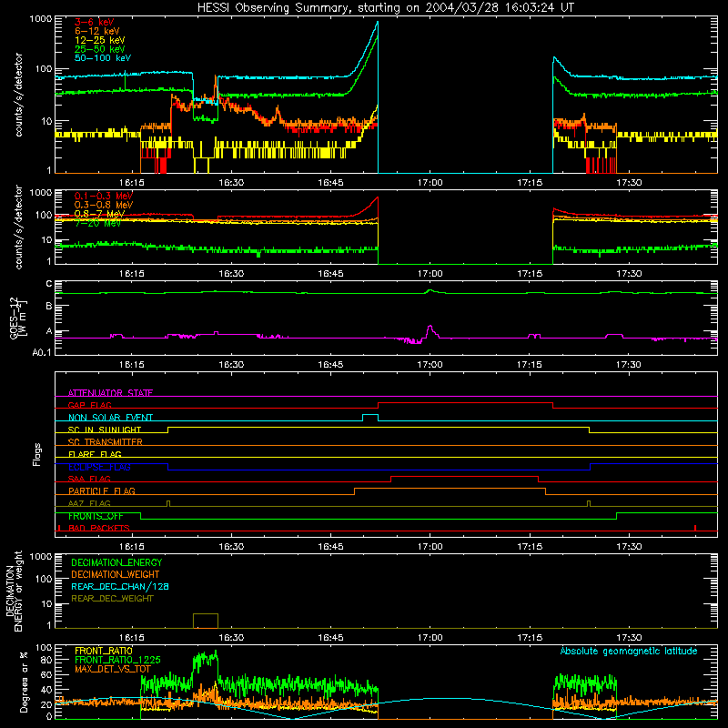Select the ATTENUATOR_STATE flag label
This screenshot has width=728, height=728.
[110, 393]
